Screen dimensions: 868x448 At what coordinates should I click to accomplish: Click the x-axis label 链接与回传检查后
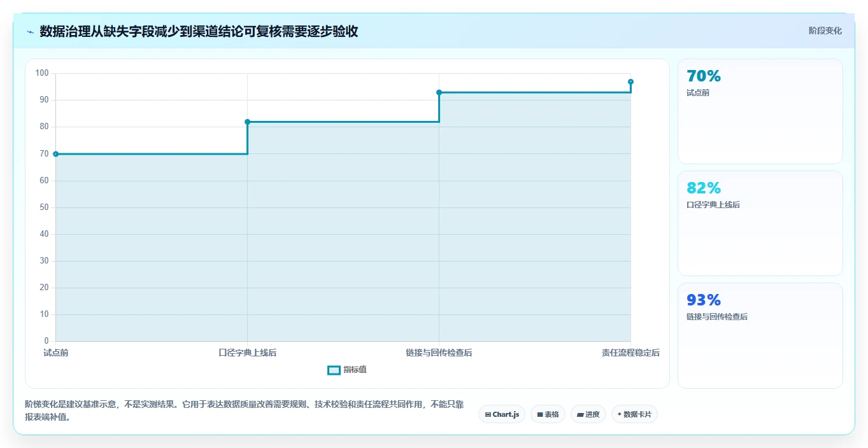pyautogui.click(x=439, y=353)
